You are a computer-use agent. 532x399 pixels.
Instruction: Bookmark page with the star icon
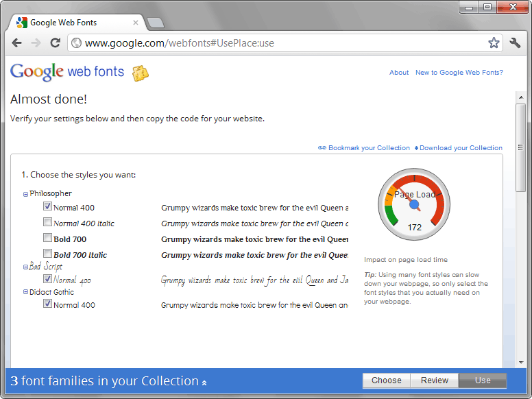494,43
